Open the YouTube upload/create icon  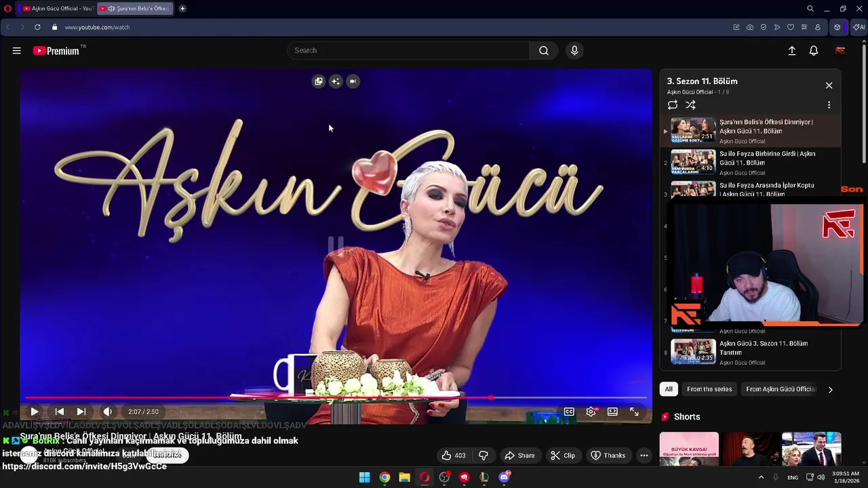click(x=791, y=51)
